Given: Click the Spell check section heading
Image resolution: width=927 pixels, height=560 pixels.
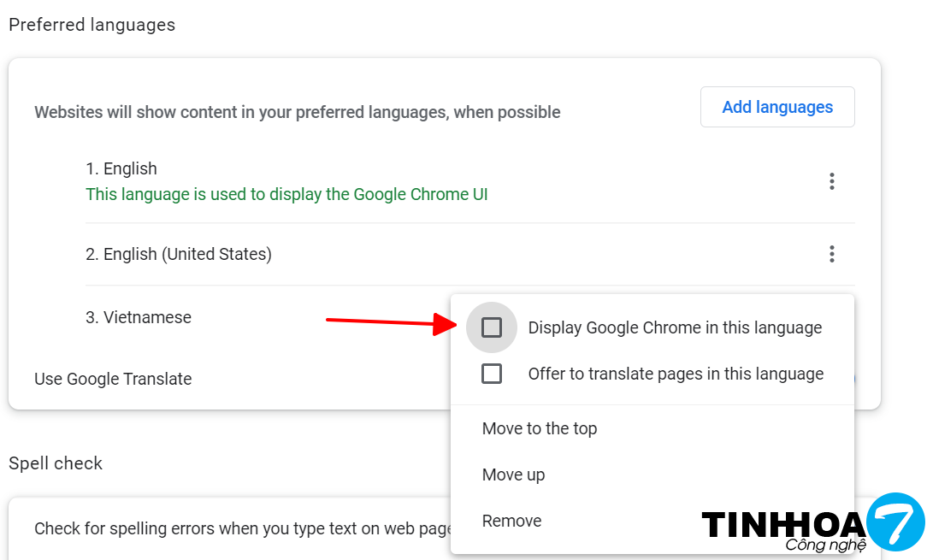Looking at the screenshot, I should 56,463.
